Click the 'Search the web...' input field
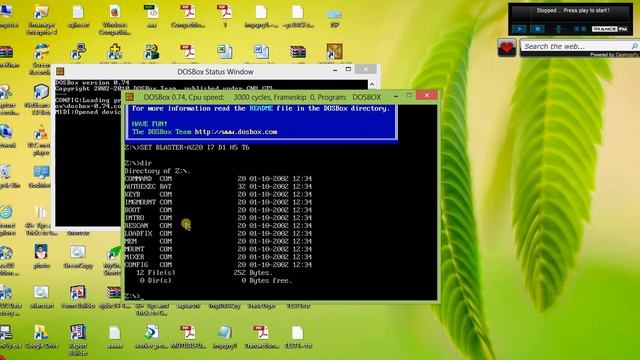The height and width of the screenshot is (360, 640). tap(576, 46)
